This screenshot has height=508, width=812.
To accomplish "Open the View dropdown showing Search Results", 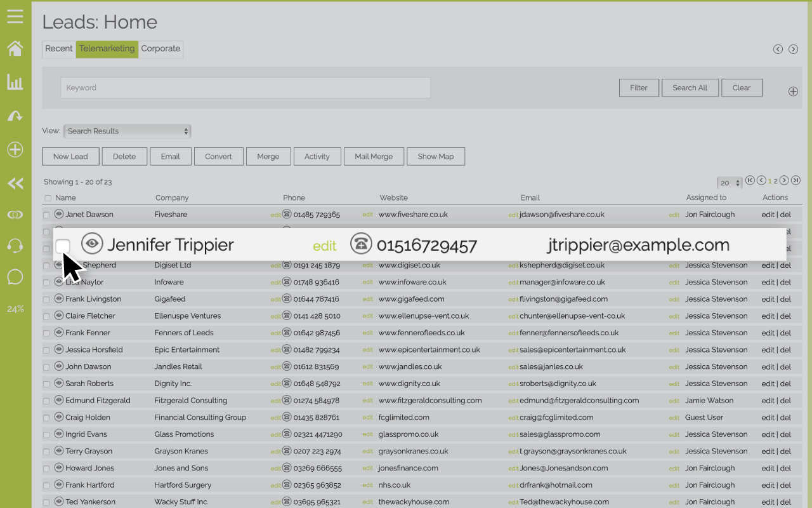I will pos(127,131).
